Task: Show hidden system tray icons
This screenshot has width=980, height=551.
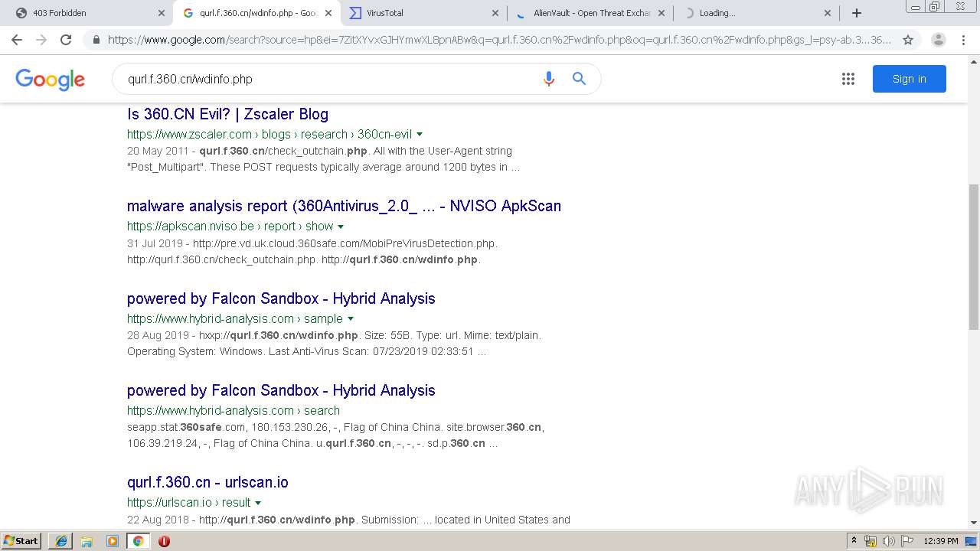Action: pyautogui.click(x=854, y=541)
